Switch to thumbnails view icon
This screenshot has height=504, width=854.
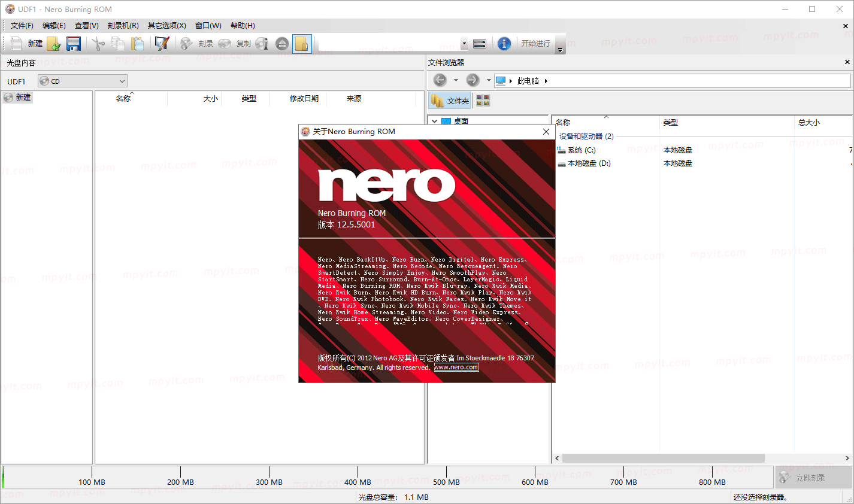(x=483, y=101)
